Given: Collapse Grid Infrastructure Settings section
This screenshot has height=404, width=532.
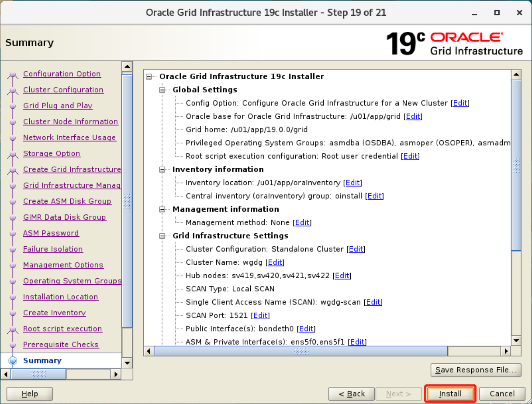Looking at the screenshot, I should point(162,236).
